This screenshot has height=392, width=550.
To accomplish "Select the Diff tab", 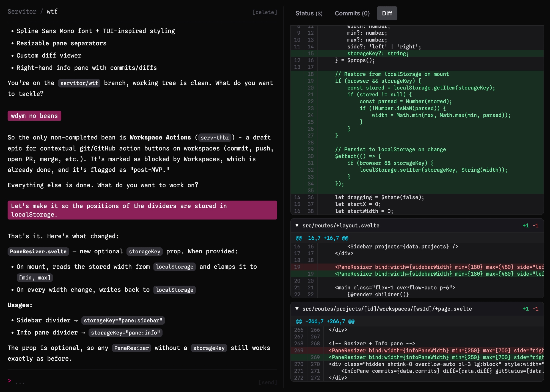I will click(x=387, y=13).
